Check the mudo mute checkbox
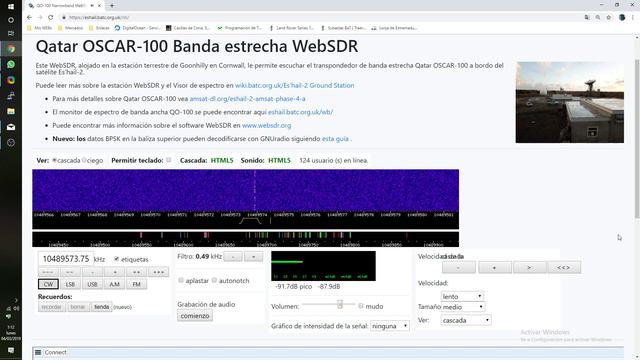 [361, 306]
